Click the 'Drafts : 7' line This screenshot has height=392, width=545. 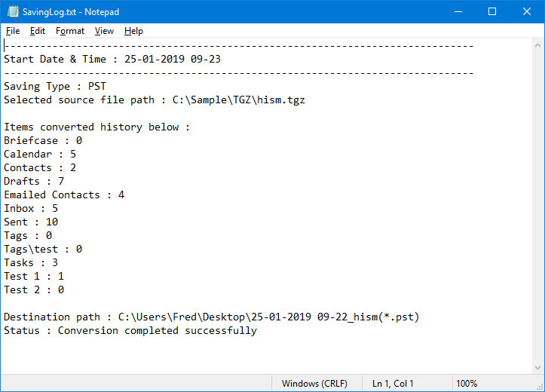34,181
